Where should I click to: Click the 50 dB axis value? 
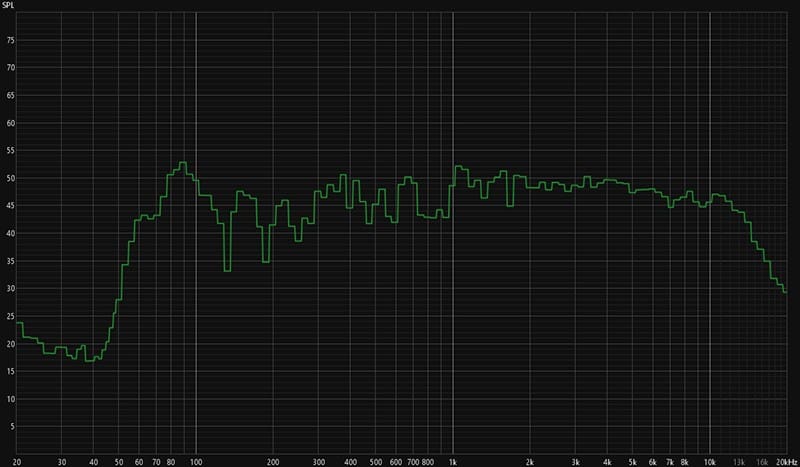11,179
